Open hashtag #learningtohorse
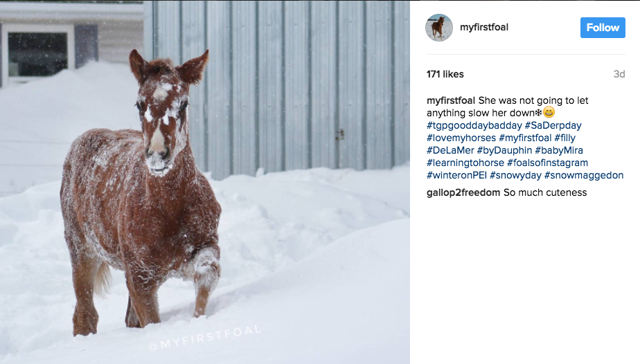The width and height of the screenshot is (640, 364). click(x=465, y=163)
